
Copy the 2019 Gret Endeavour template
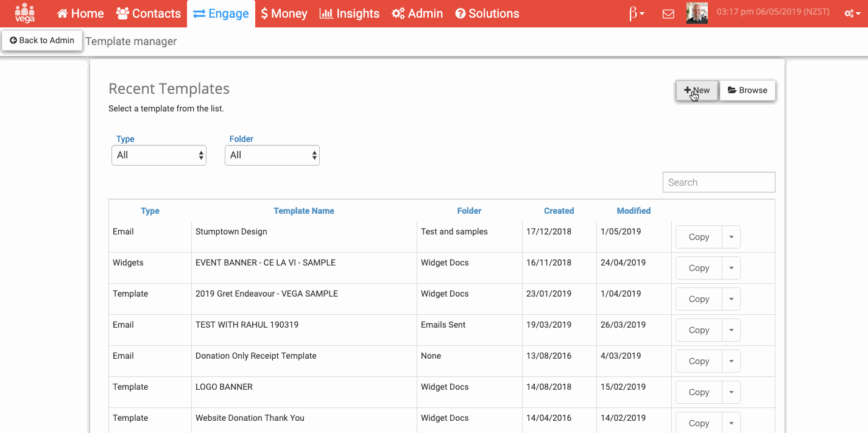(x=699, y=299)
